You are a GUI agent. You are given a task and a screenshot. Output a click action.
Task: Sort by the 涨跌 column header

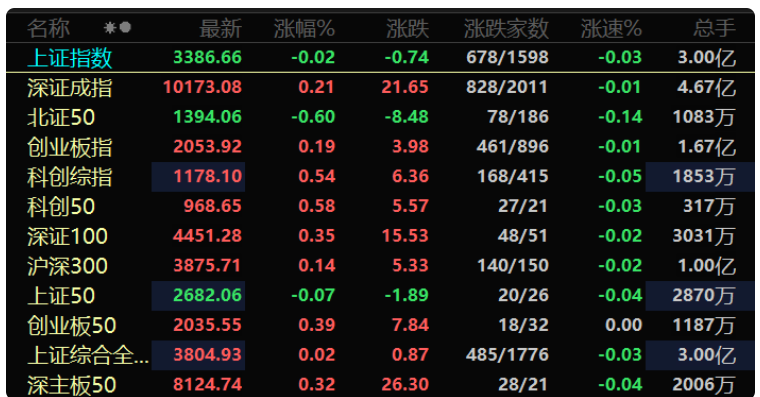coord(408,28)
